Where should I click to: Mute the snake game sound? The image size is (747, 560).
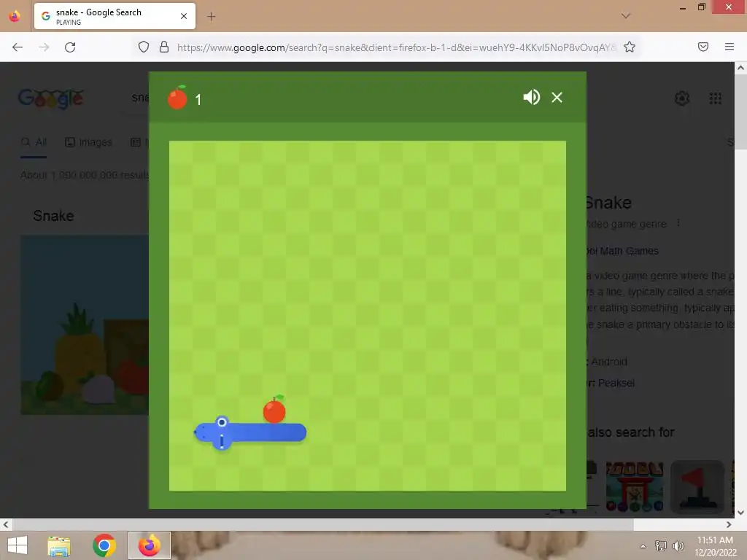pyautogui.click(x=531, y=97)
